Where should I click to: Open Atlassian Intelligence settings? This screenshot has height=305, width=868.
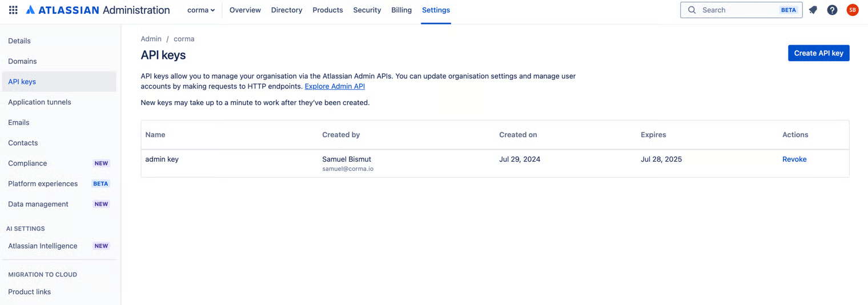(43, 246)
